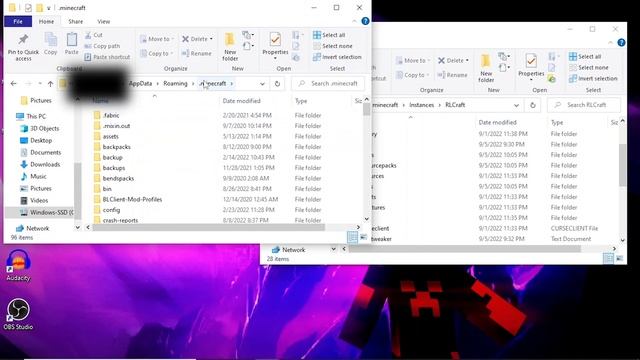Click Rename in the .minecraft Organize group

[x=197, y=53]
